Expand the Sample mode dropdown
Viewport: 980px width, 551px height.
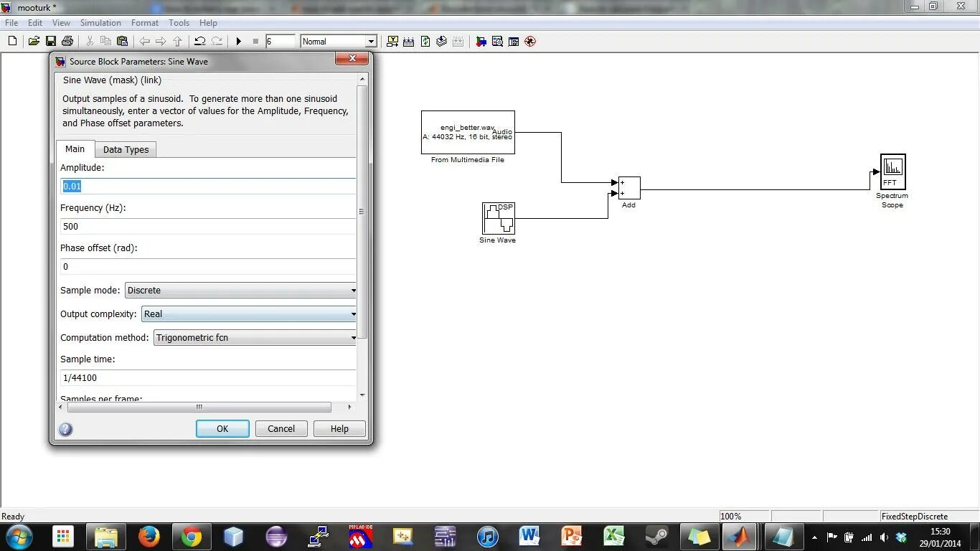click(x=241, y=291)
